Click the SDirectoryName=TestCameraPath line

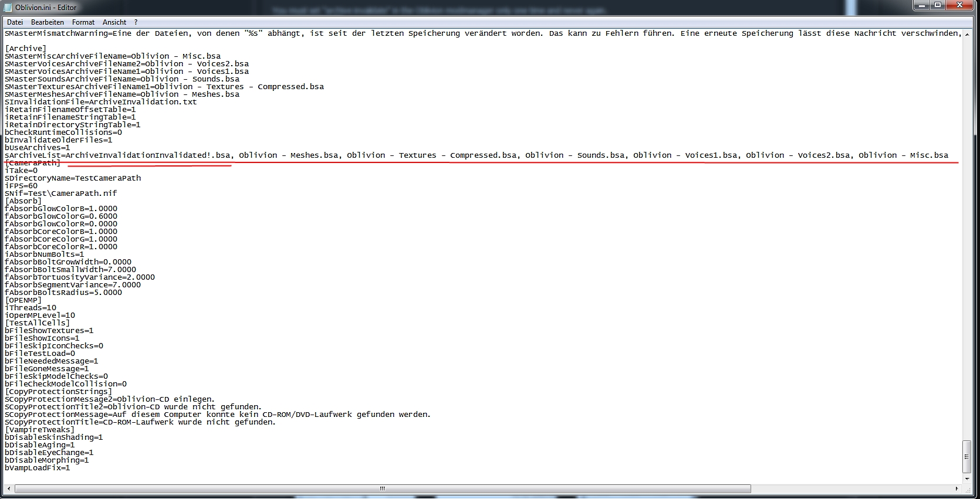point(73,178)
